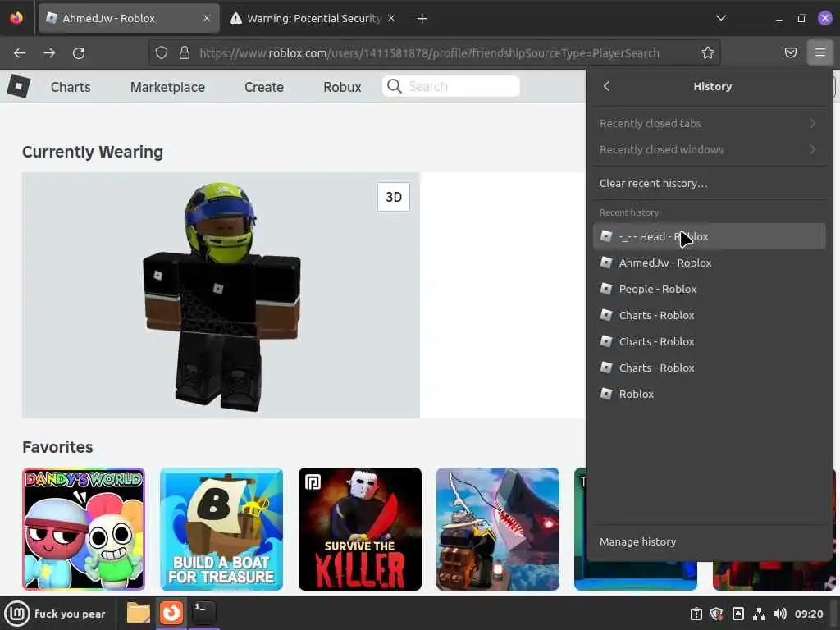Viewport: 840px width, 630px height.
Task: Click the 09:20 clock
Action: pos(808,614)
